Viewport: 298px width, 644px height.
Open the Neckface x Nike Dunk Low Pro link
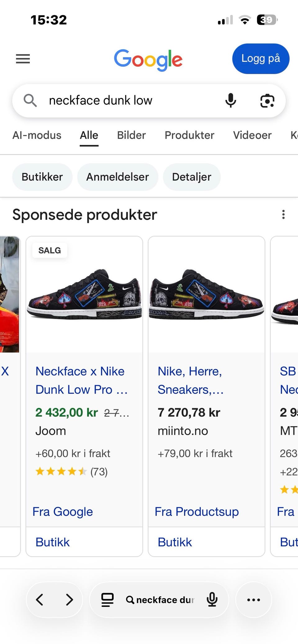click(x=82, y=380)
